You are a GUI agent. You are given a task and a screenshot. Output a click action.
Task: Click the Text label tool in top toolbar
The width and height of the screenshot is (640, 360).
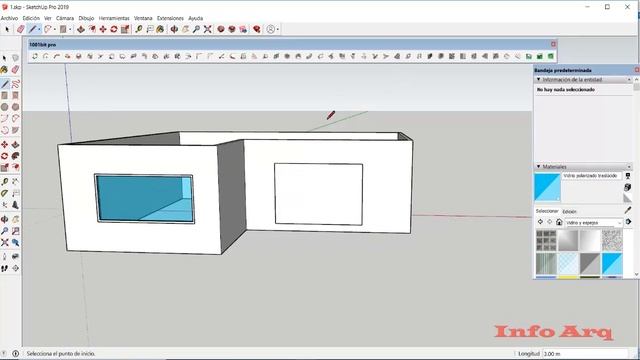point(150,29)
